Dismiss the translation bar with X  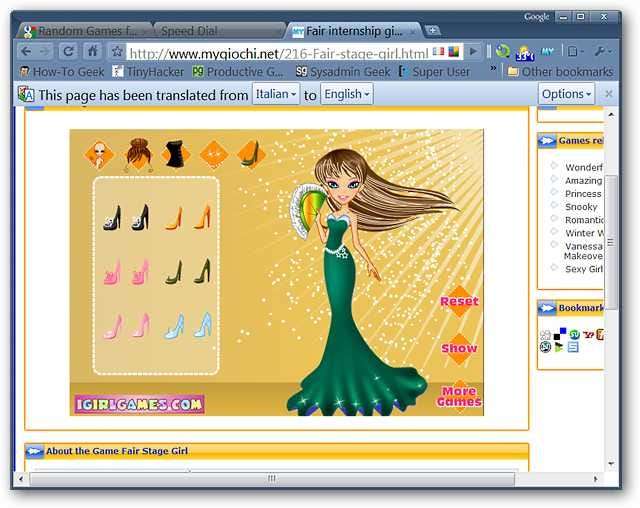[608, 94]
